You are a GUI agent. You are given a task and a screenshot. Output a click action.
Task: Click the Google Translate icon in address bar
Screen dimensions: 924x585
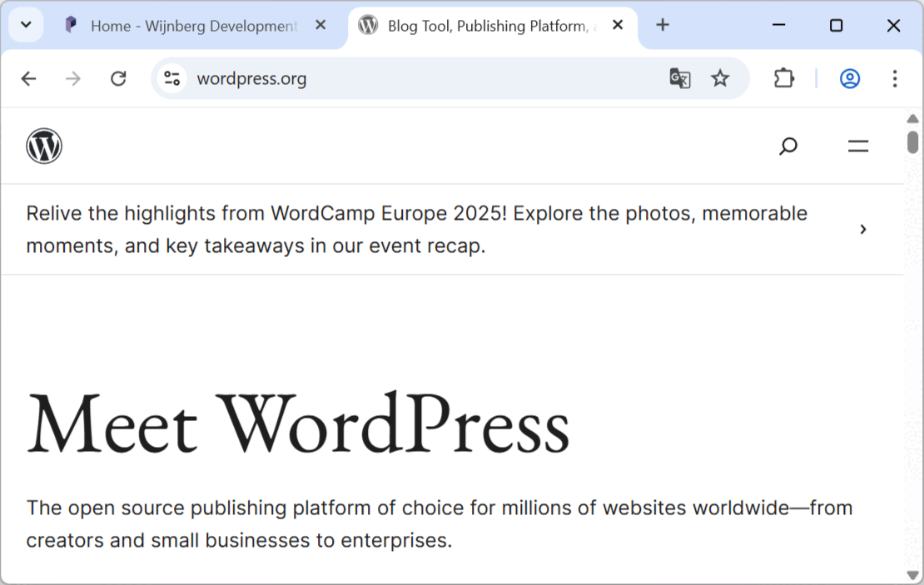(680, 78)
